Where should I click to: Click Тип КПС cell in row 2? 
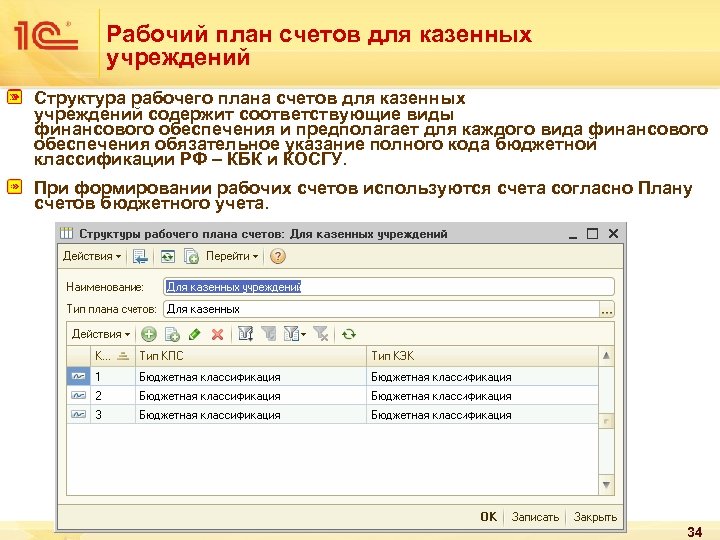[251, 395]
